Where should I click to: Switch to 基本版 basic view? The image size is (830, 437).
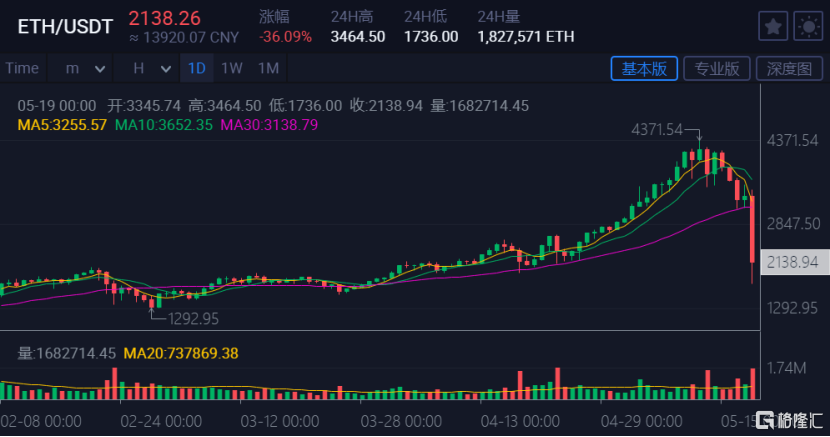click(645, 68)
